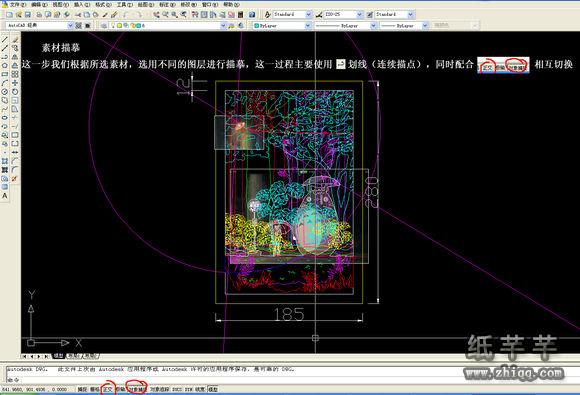Open the 标注 (Dimension) menu
The width and height of the screenshot is (580, 395).
point(167,4)
